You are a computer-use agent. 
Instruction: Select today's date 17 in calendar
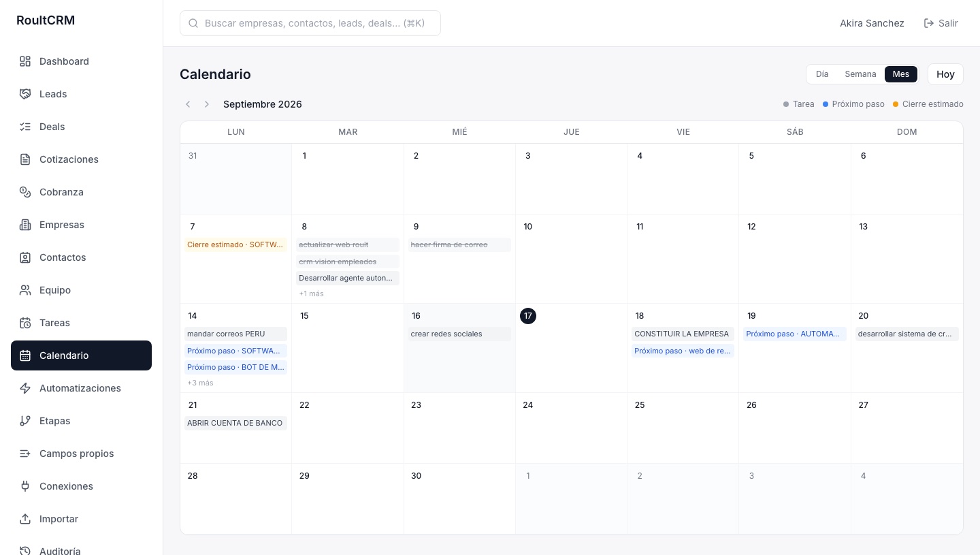[x=528, y=316]
